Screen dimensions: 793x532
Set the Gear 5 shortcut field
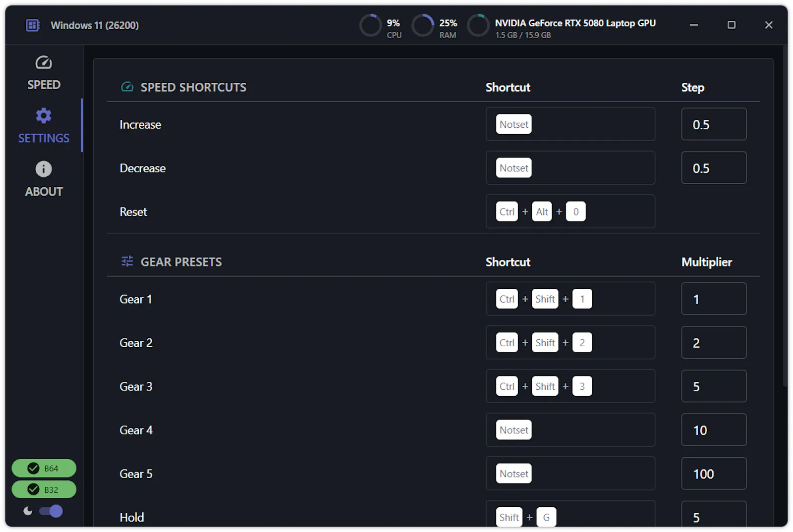pyautogui.click(x=570, y=473)
